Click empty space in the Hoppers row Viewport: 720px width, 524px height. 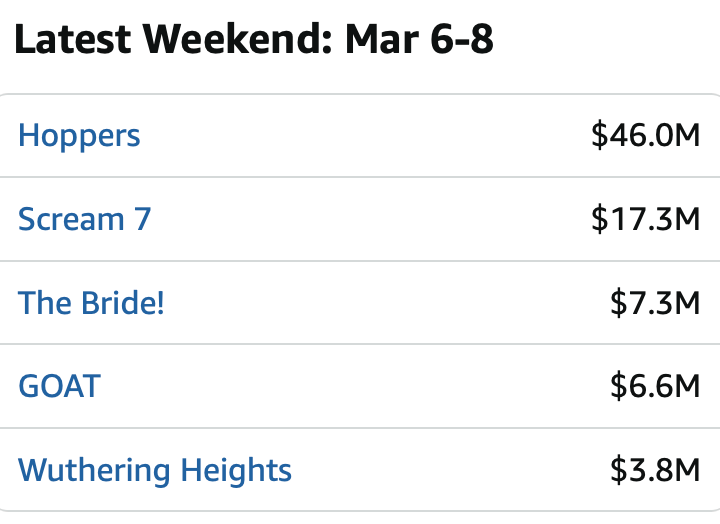click(363, 136)
